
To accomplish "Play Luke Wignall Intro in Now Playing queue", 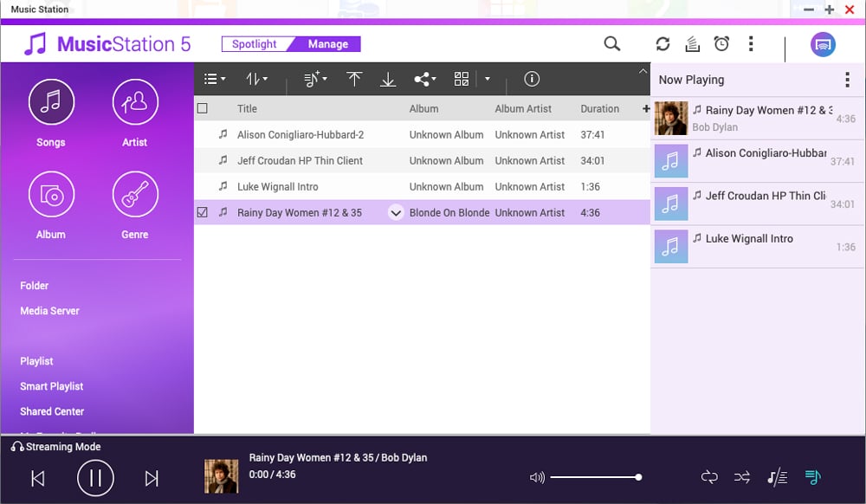I will (757, 247).
